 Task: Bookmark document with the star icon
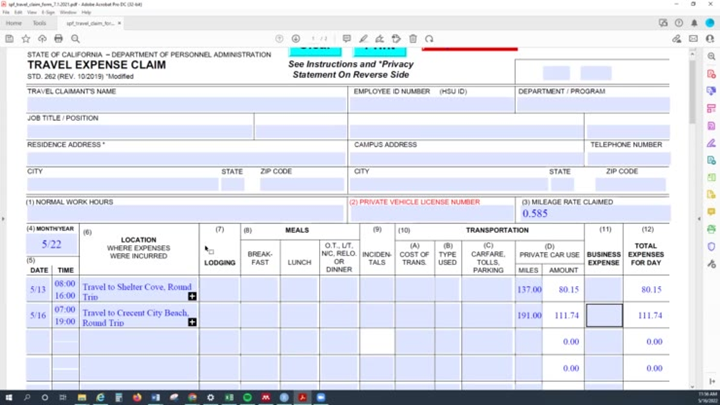click(x=26, y=39)
